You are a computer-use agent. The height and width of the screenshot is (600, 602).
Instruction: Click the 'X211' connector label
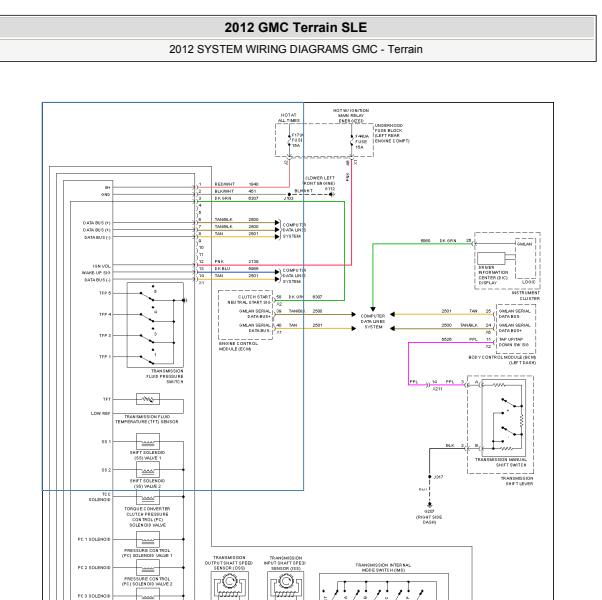coord(438,388)
